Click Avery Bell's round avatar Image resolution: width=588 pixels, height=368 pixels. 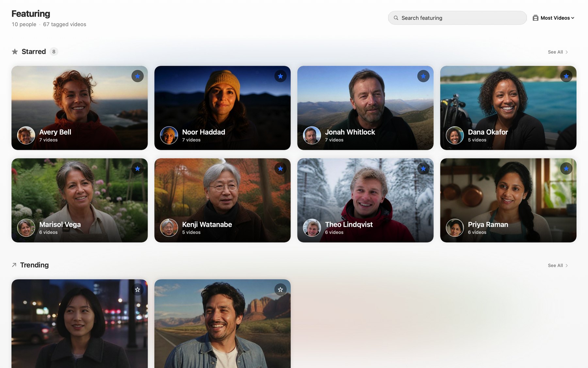[x=26, y=135]
